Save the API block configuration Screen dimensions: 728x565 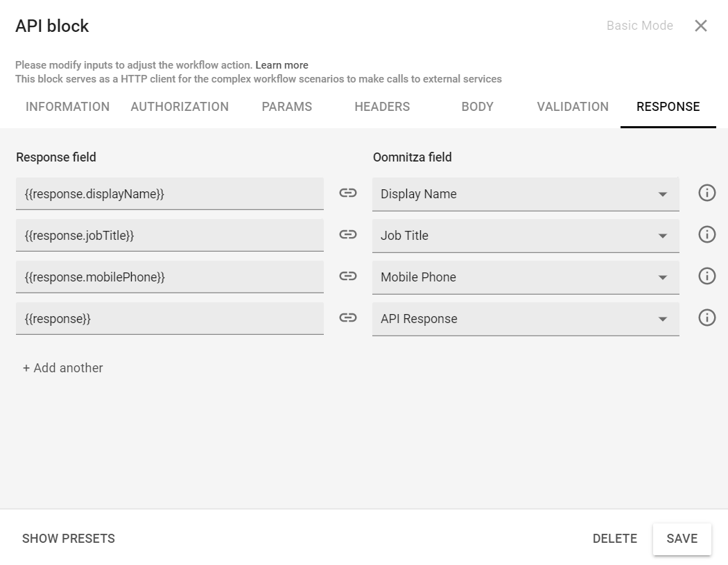coord(682,539)
